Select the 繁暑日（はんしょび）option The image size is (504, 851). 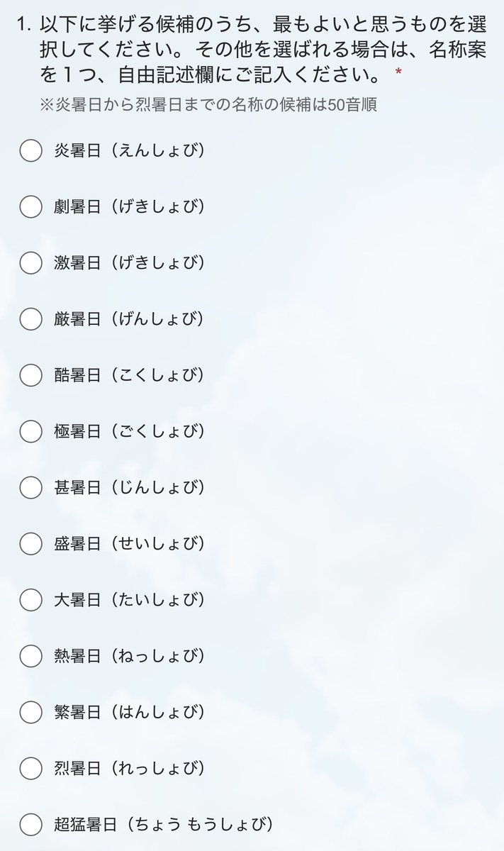pyautogui.click(x=30, y=712)
